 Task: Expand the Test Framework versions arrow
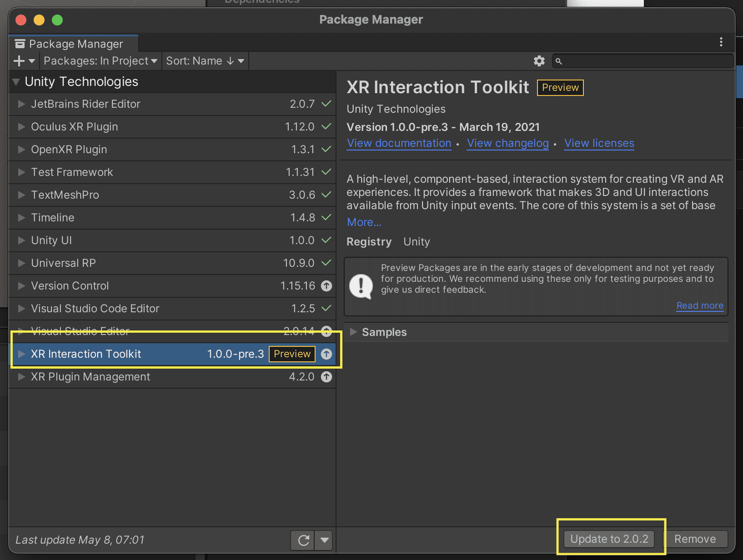[x=21, y=172]
